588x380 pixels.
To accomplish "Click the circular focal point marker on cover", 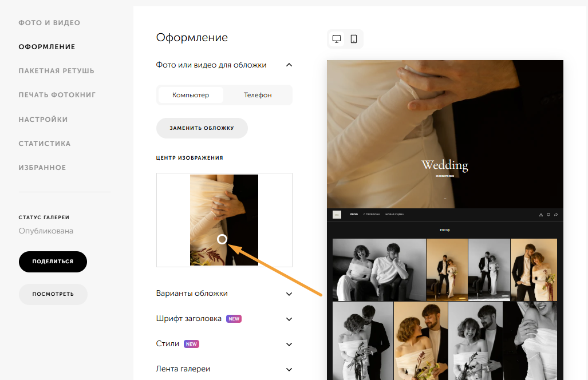I will click(222, 239).
